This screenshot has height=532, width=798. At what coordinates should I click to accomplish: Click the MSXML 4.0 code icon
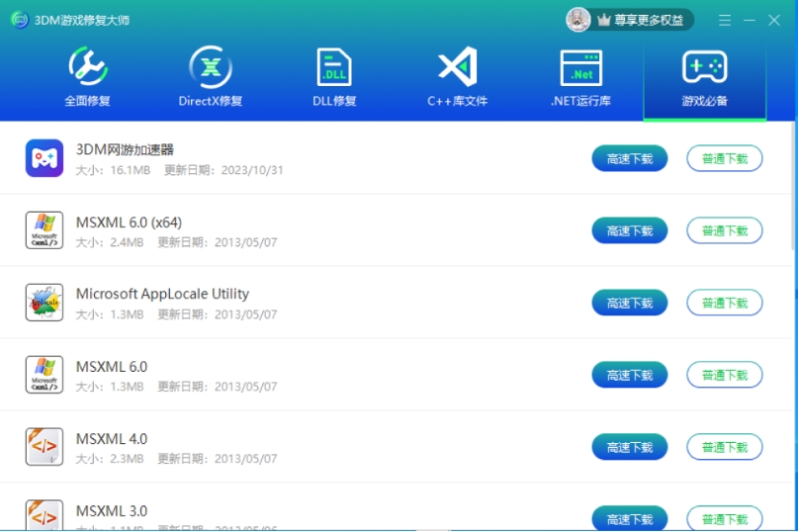(44, 447)
